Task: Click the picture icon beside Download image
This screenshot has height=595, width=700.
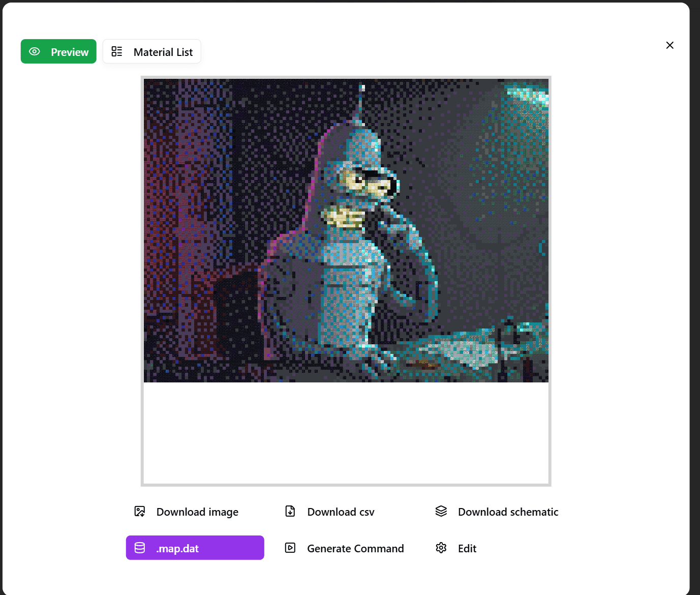Action: (x=140, y=511)
